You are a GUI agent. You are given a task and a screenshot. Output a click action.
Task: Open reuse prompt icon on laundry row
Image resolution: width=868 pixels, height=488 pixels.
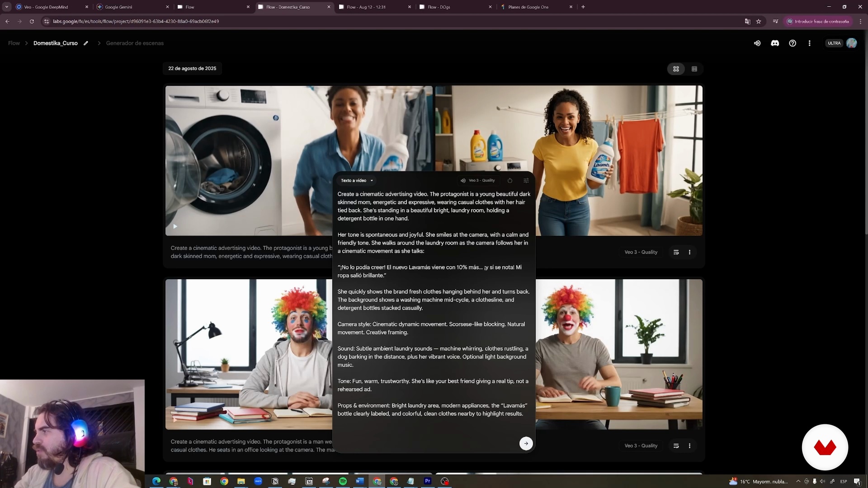676,252
